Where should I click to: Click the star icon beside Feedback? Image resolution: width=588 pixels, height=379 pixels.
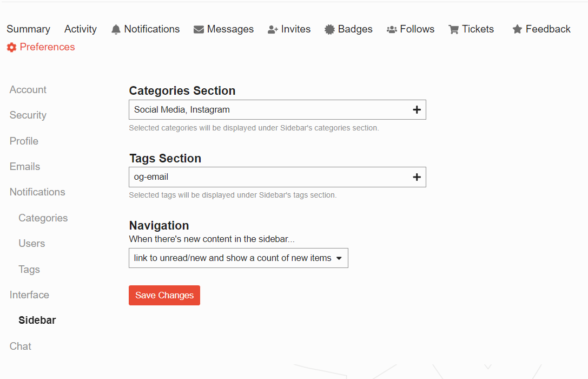click(x=517, y=29)
